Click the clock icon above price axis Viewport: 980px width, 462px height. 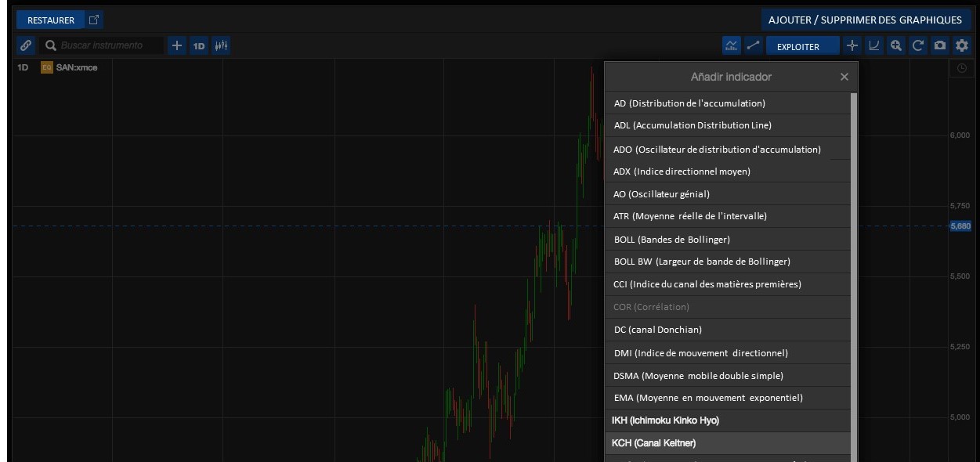[x=961, y=68]
